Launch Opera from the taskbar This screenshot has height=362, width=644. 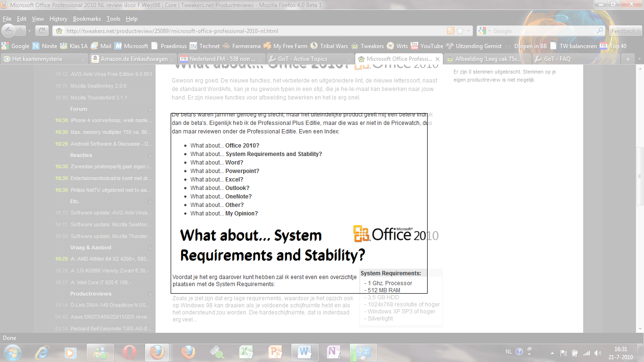(x=129, y=353)
